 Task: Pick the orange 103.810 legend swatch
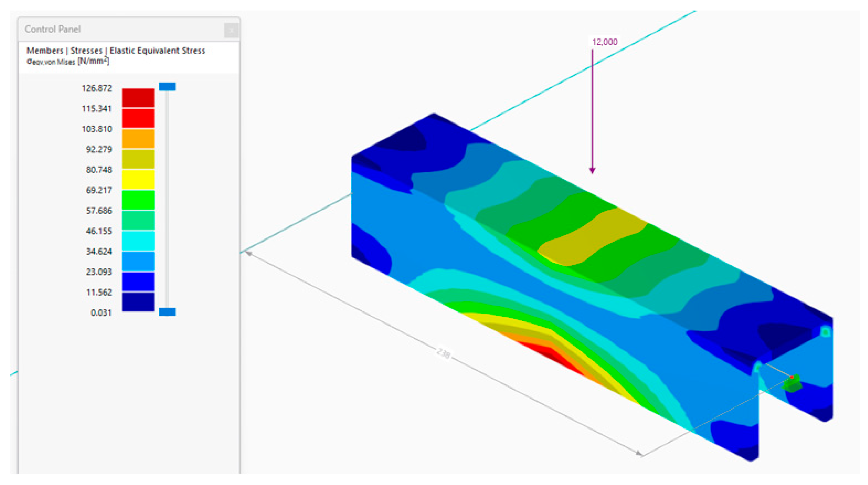[x=138, y=139]
